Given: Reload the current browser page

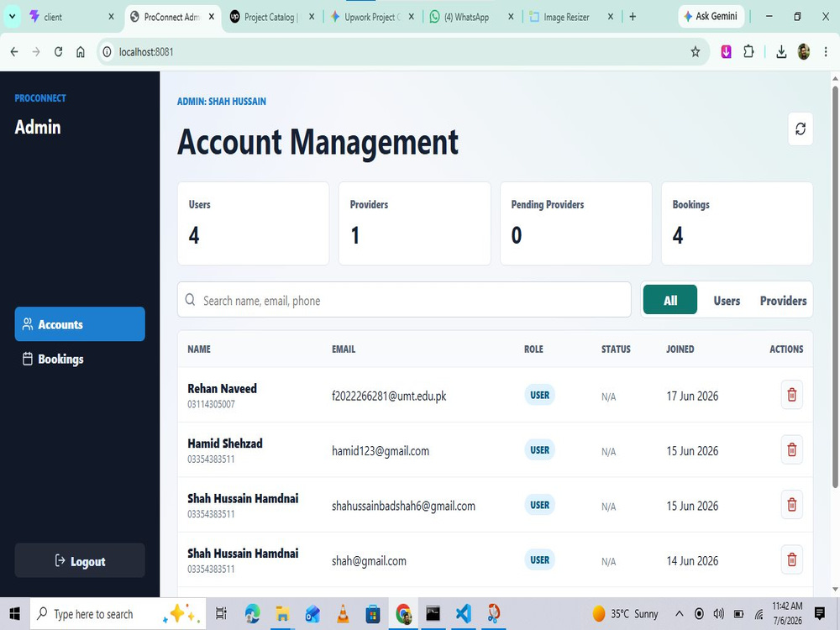Looking at the screenshot, I should point(59,52).
